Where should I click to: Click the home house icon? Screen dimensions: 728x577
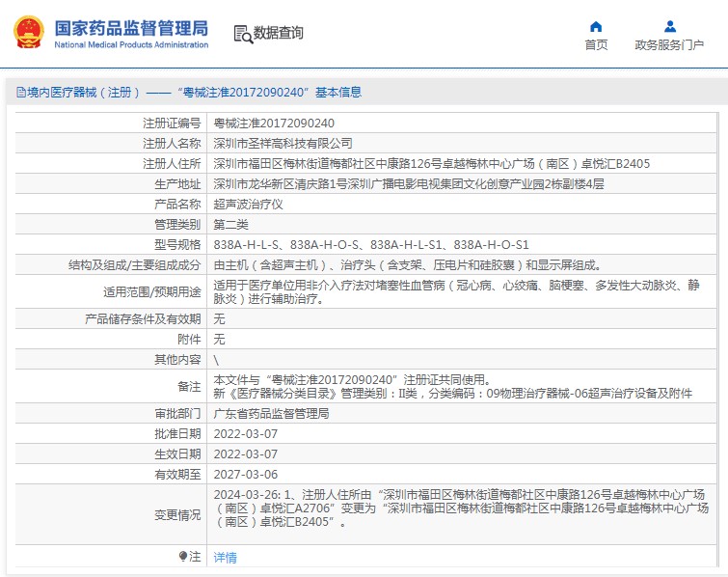click(596, 26)
